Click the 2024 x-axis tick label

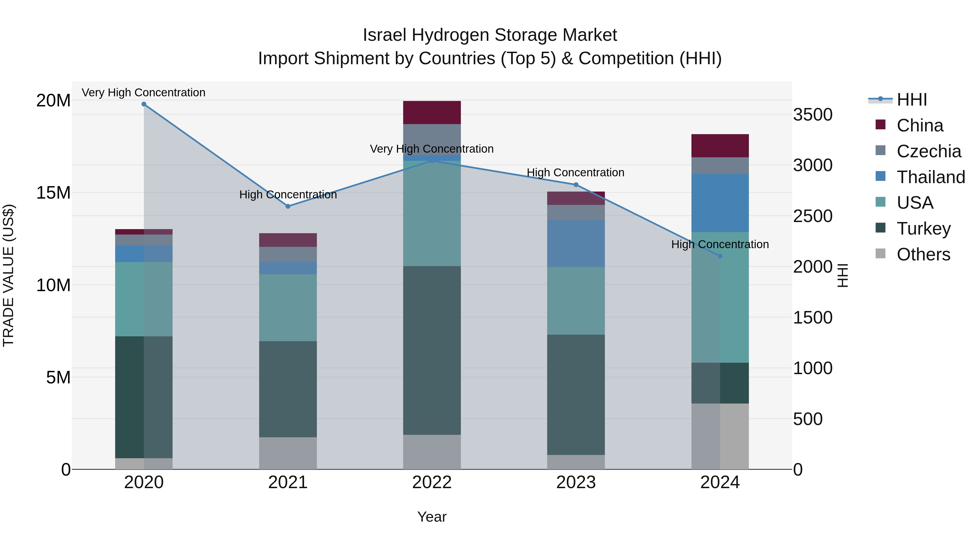pos(720,482)
